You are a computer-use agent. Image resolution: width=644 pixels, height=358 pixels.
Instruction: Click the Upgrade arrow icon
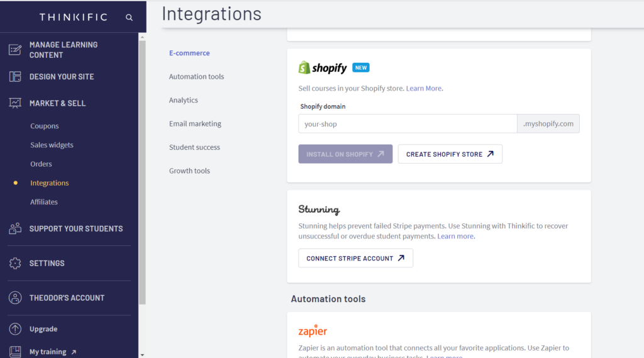[15, 329]
